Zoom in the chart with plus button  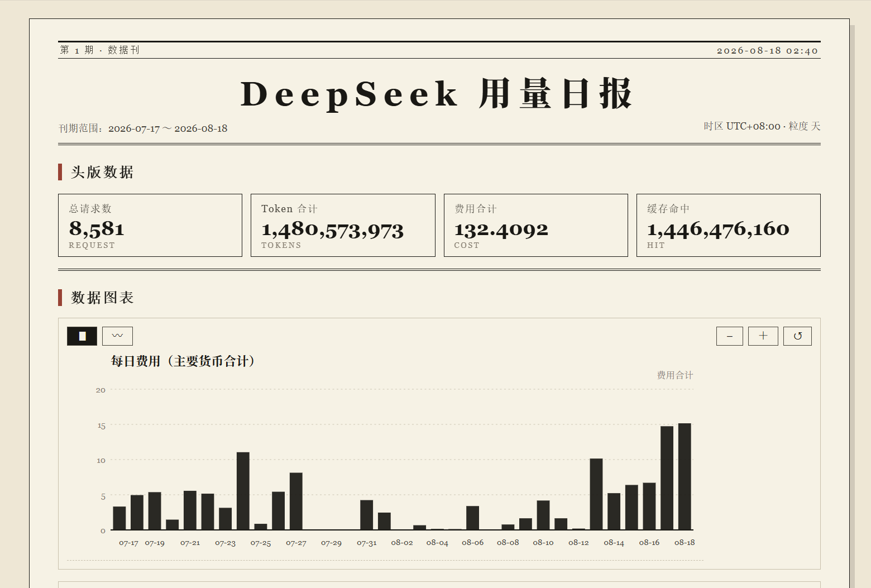point(763,336)
